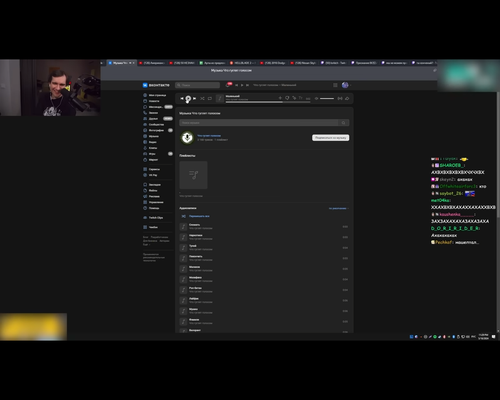
Task: Skip to previous track in audio player
Action: [x=182, y=98]
